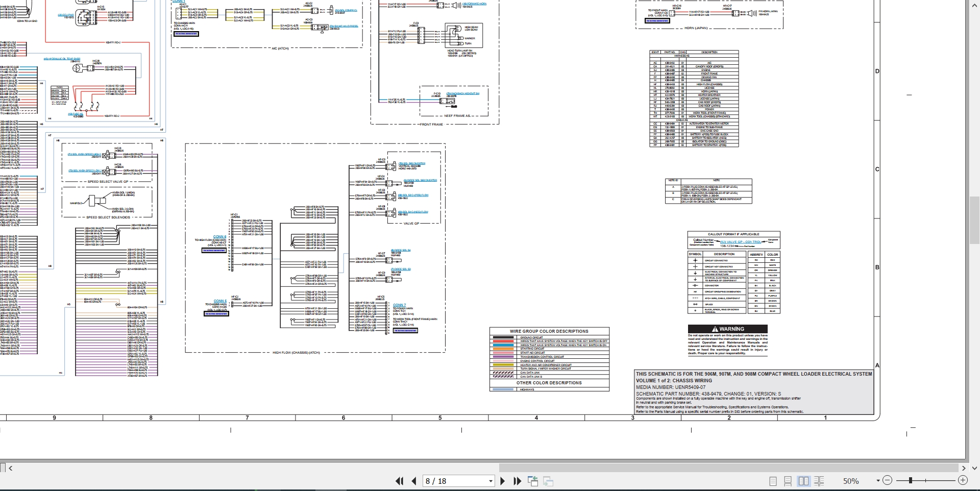
Task: Click the OTHER COLOR DESCRIPTIONS heading
Action: click(x=549, y=383)
